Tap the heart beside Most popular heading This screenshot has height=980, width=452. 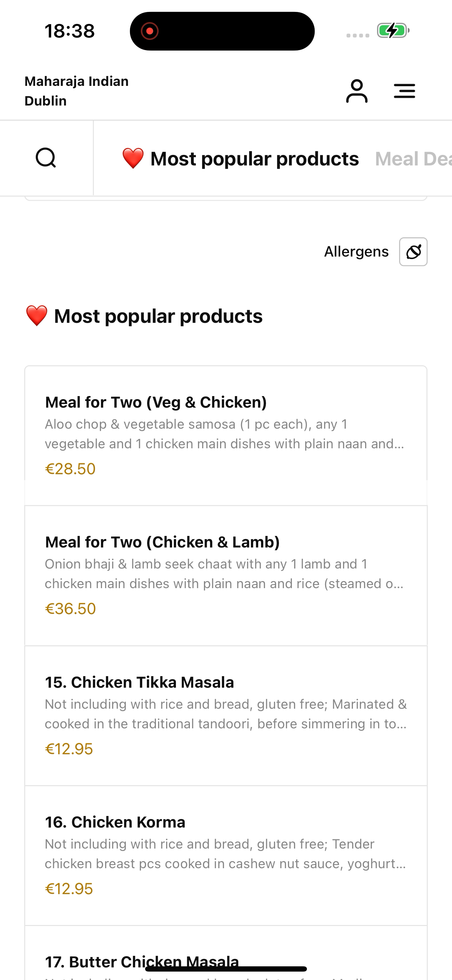click(x=36, y=316)
